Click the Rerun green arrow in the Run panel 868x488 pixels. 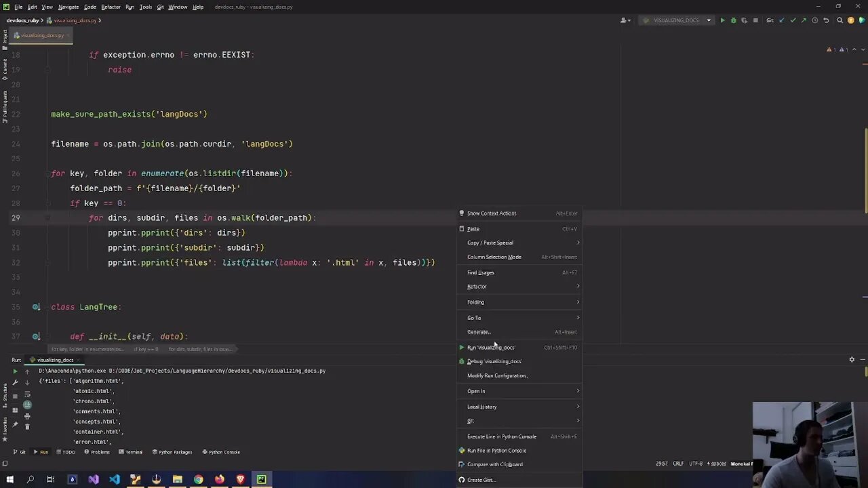tap(15, 371)
